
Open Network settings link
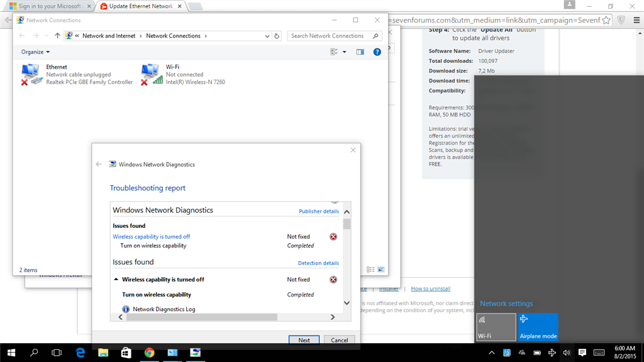point(506,303)
